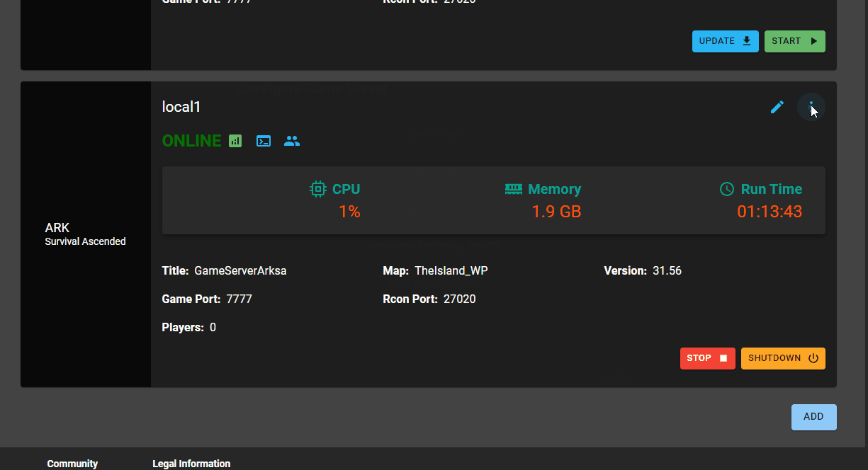Click the CPU usage value 1%
This screenshot has height=470, width=868.
349,211
